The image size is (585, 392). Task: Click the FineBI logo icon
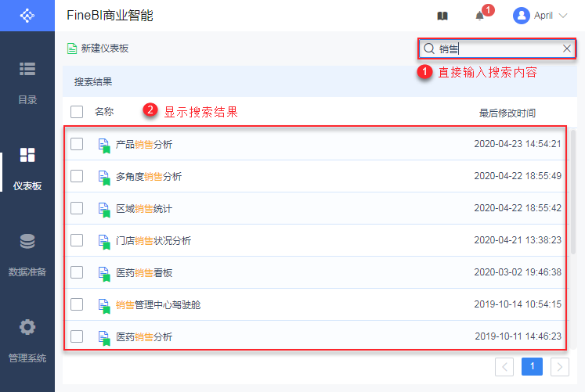pos(27,16)
